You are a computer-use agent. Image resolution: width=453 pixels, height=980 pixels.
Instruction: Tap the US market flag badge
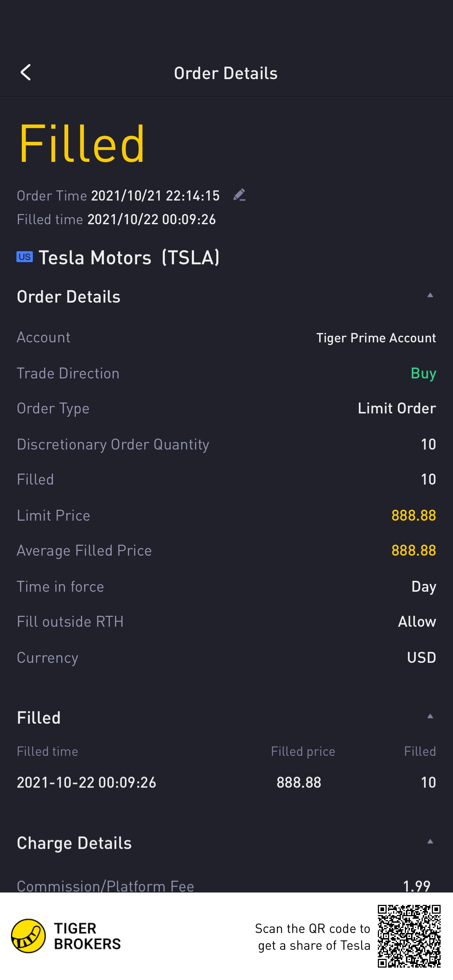coord(25,257)
